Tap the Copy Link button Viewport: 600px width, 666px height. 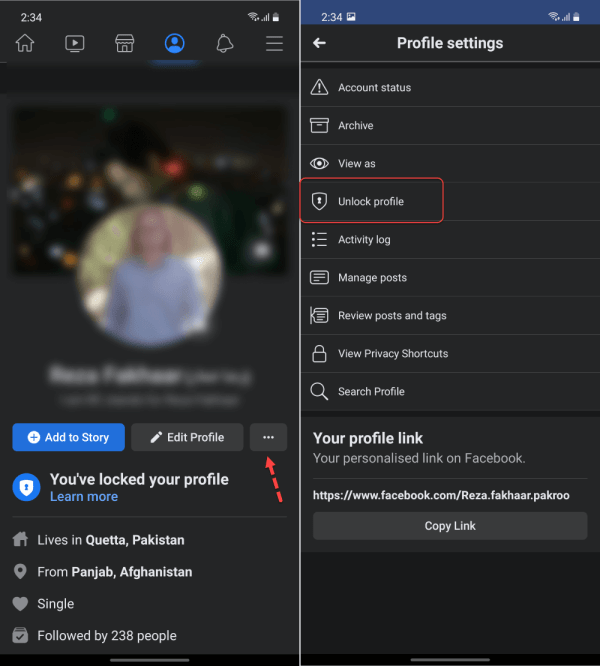coord(450,526)
